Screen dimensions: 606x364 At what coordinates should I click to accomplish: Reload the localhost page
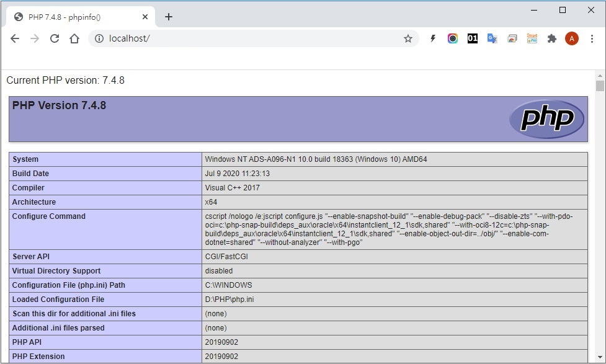(x=55, y=38)
